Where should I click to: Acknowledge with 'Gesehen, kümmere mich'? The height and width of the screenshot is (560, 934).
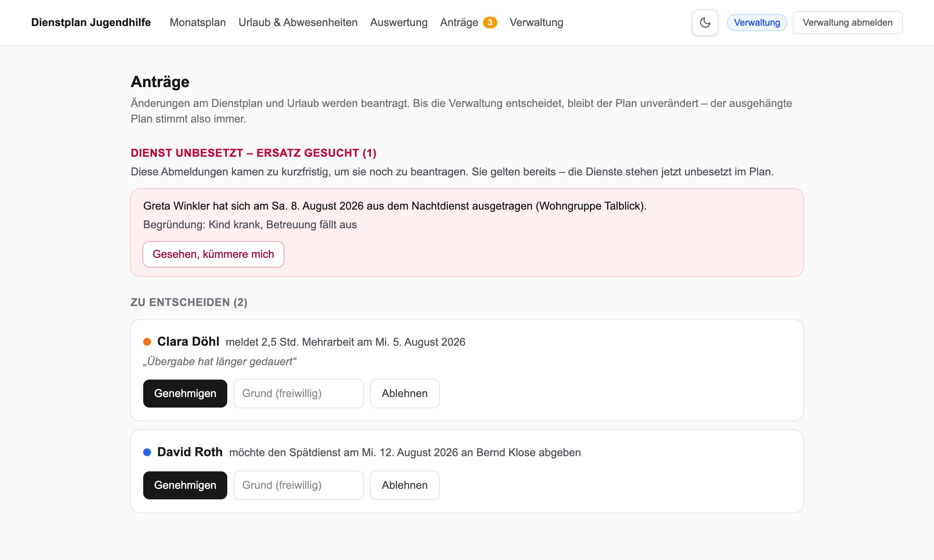pos(213,254)
